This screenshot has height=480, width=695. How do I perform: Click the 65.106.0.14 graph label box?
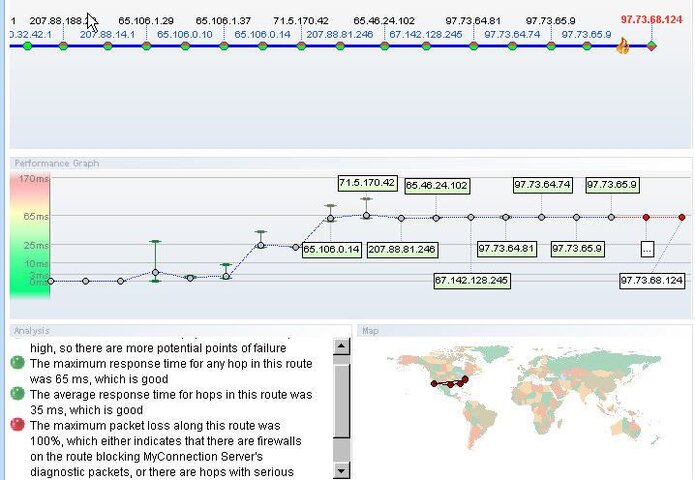[x=332, y=250]
